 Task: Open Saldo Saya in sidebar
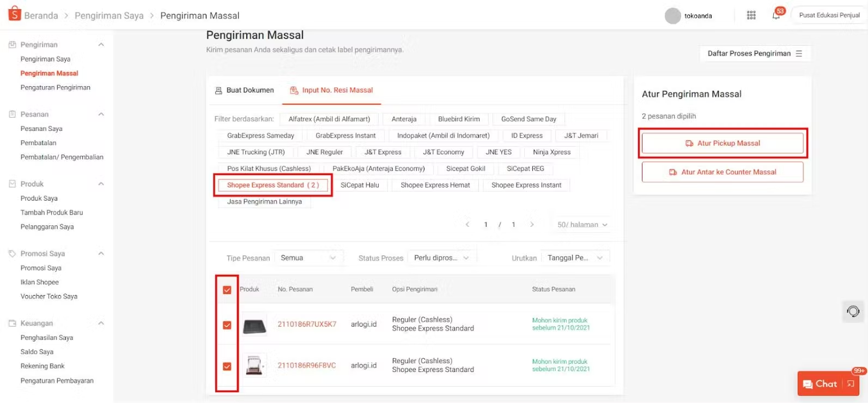pyautogui.click(x=37, y=352)
